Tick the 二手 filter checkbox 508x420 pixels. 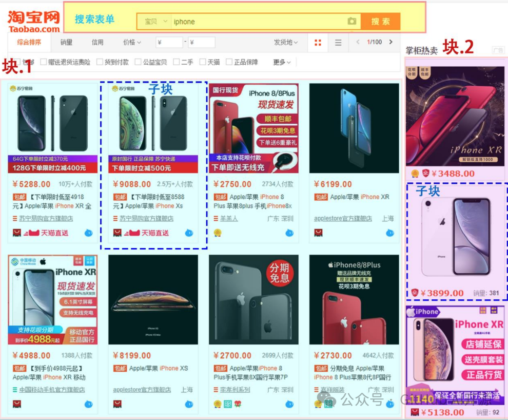(176, 62)
